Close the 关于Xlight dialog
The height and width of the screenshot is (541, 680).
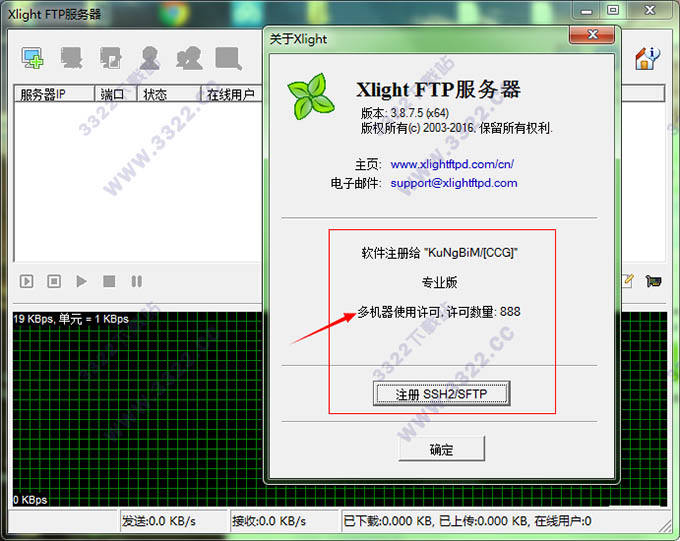pos(592,35)
